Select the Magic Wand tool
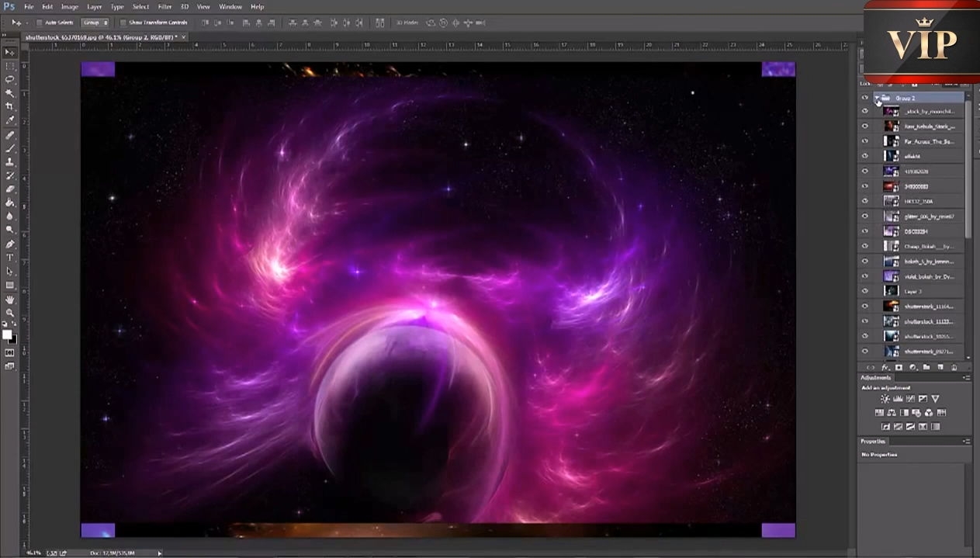The image size is (980, 558). (x=9, y=93)
